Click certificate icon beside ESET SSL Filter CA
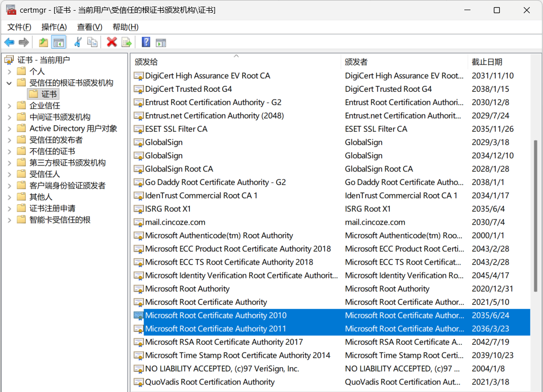The height and width of the screenshot is (392, 543). click(139, 129)
